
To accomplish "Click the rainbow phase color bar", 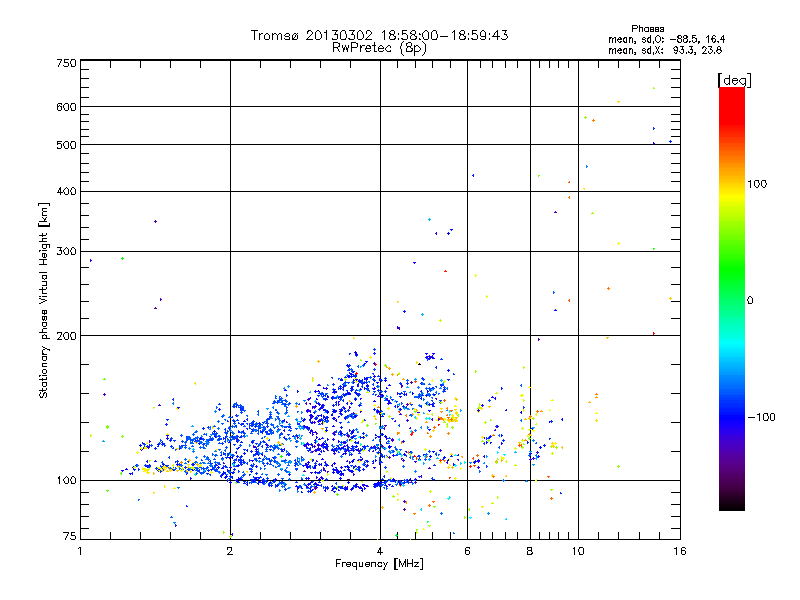I will pos(732,298).
